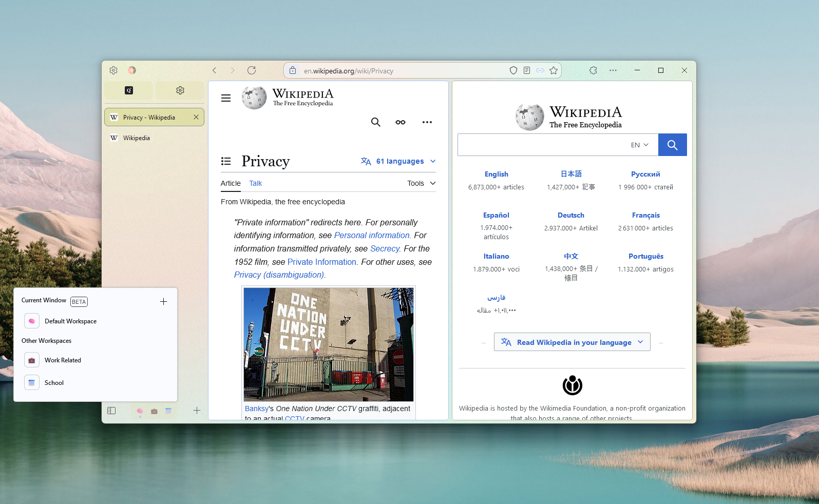Open the فارسی Wikipedia link
Image resolution: width=819 pixels, height=504 pixels.
[x=496, y=298]
